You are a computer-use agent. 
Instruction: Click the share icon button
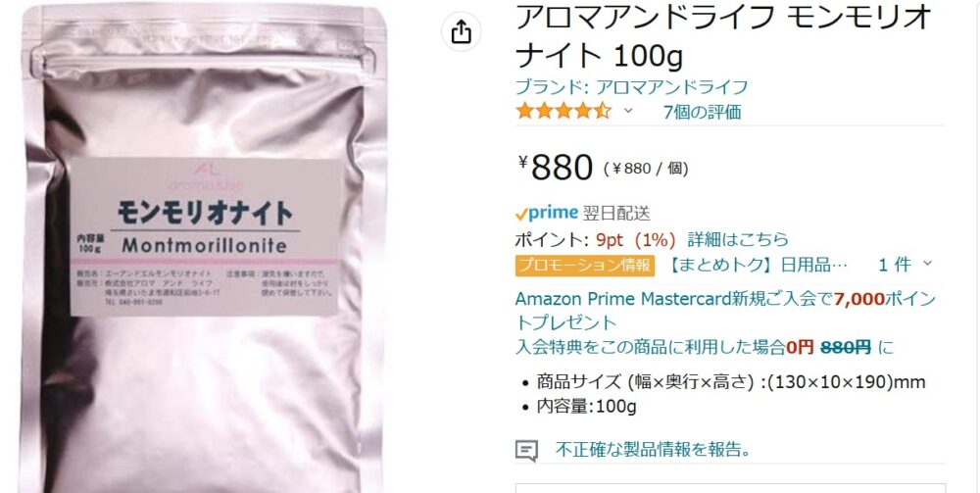(462, 31)
